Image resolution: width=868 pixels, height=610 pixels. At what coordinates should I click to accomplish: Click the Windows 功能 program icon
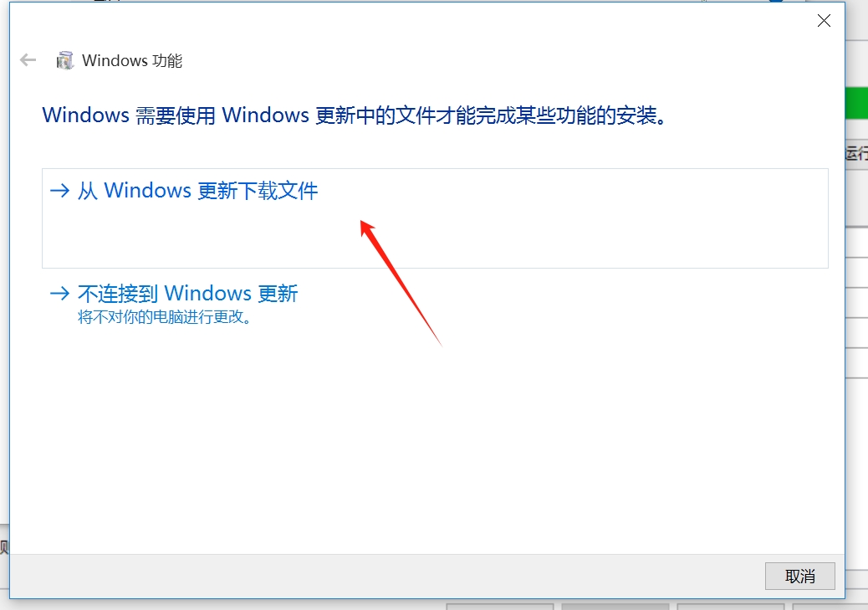coord(64,60)
